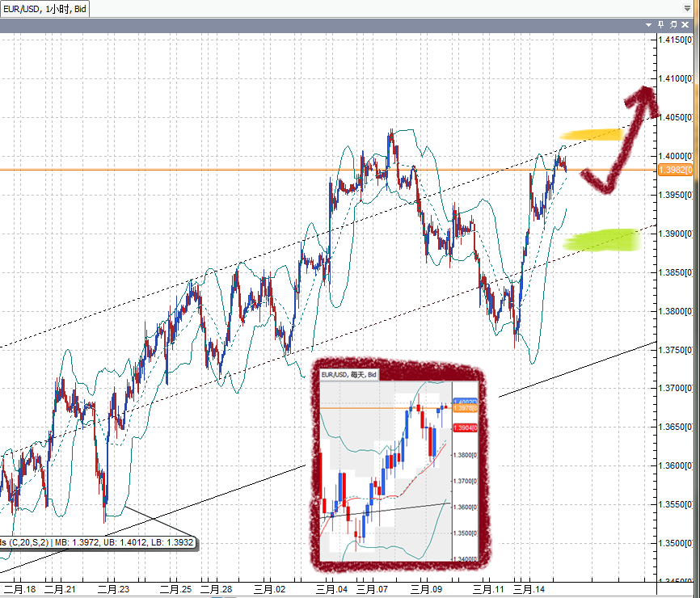Expand the Bollinger Bands (C,20,S,2) indicator label

[97, 542]
